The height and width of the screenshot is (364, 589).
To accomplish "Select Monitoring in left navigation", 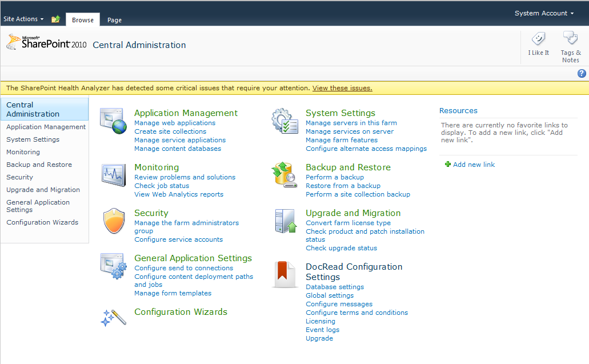I will pyautogui.click(x=23, y=152).
